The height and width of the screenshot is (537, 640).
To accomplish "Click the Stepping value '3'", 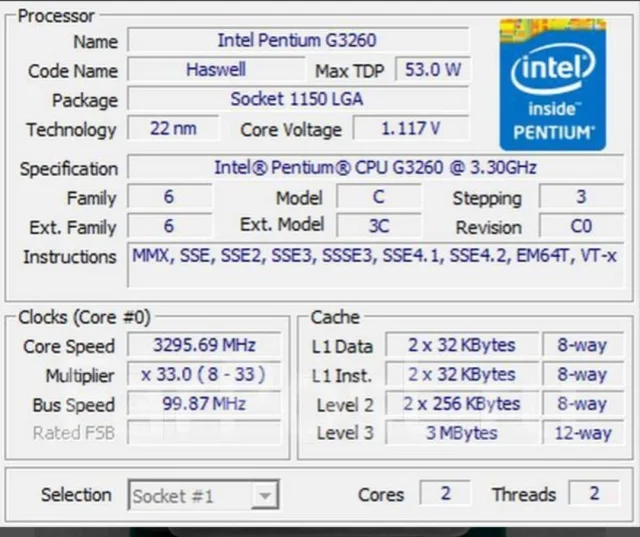I will coord(581,197).
